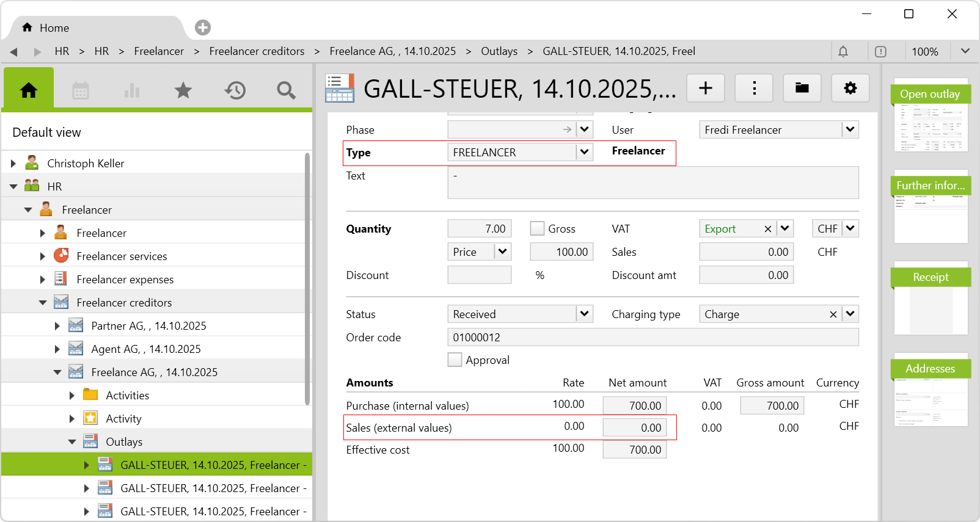980x522 pixels.
Task: Open the calendar view icon
Action: coord(81,90)
